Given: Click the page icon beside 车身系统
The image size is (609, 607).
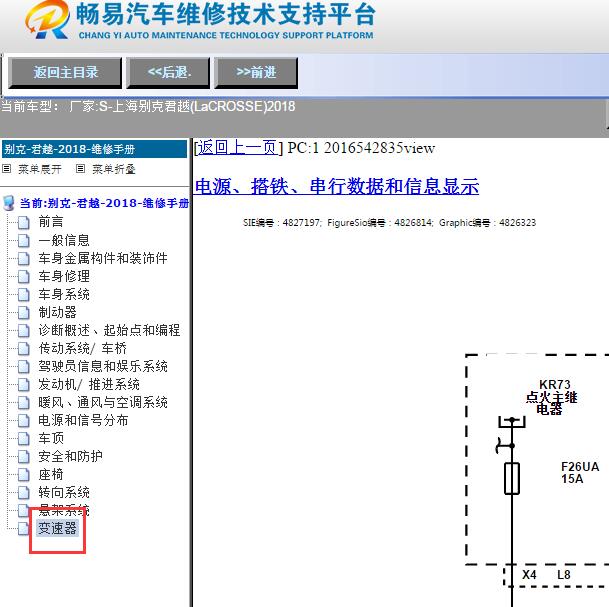Looking at the screenshot, I should (x=24, y=295).
